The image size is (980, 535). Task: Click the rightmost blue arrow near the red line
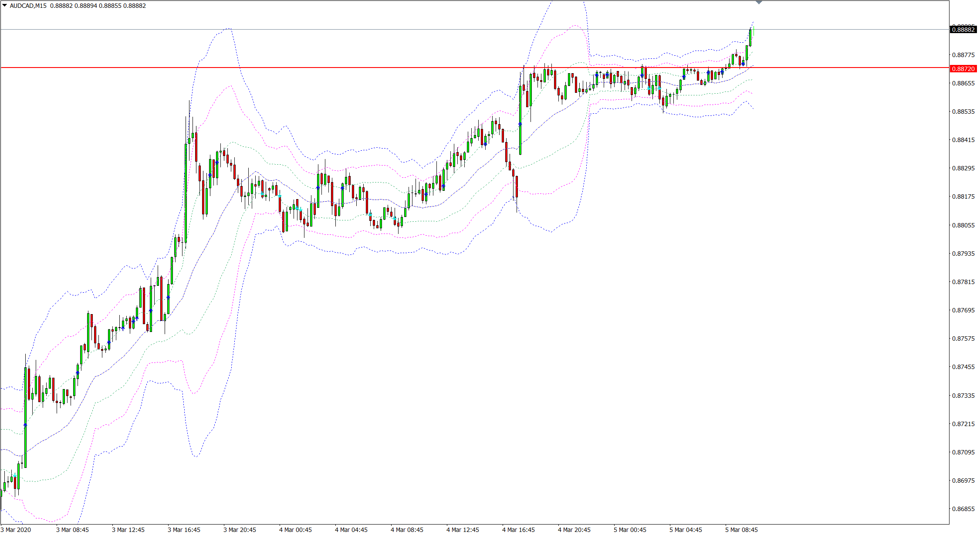click(743, 64)
